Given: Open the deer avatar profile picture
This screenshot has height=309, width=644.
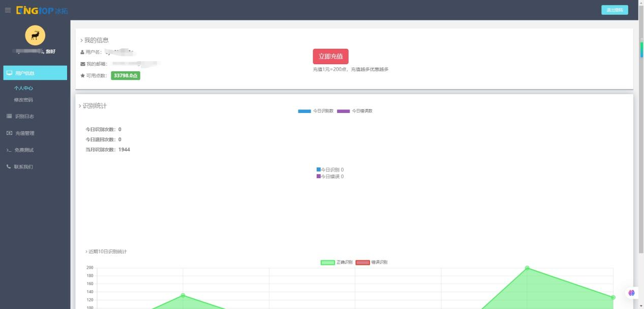Looking at the screenshot, I should [x=35, y=35].
